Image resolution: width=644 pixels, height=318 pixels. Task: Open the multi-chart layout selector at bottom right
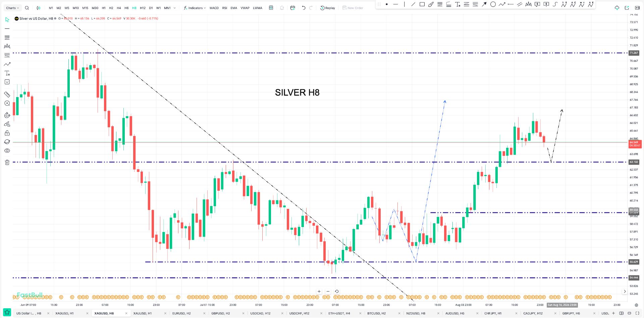point(621,313)
